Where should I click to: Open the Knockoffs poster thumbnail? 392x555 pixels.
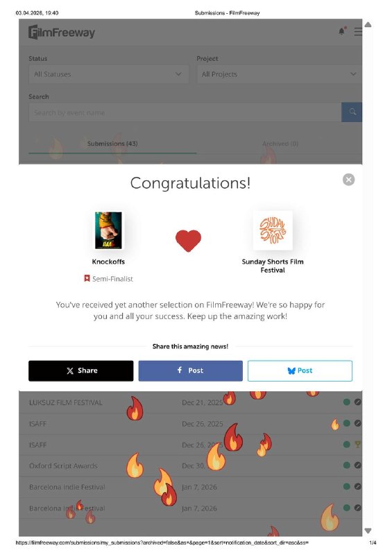coord(108,230)
